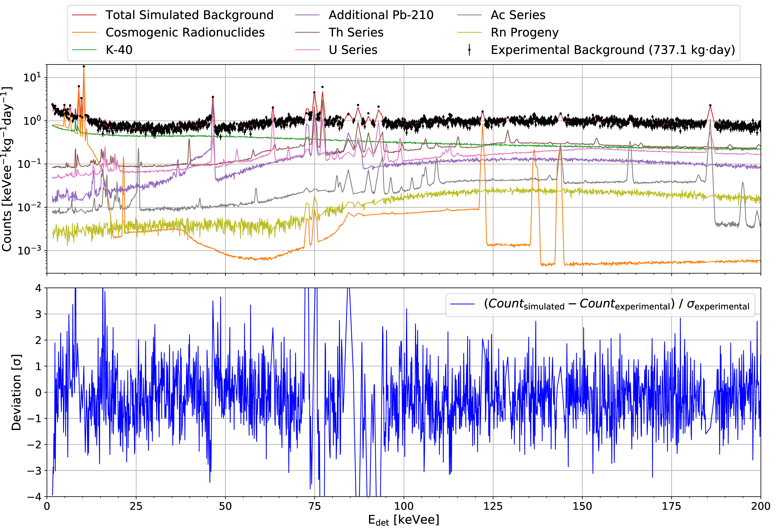Screen dimensions: 776x532
Task: Click the Additional Pb-210 legend text
Action: (381, 15)
